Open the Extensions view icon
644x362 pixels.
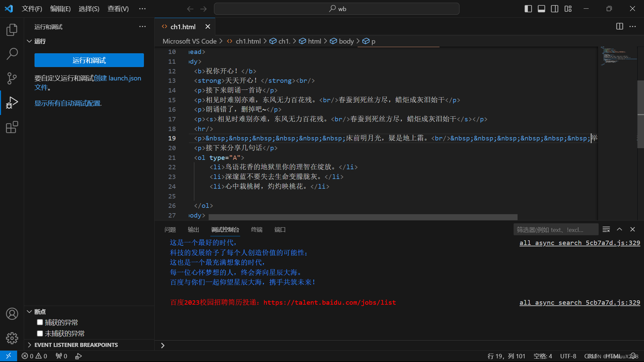(12, 127)
